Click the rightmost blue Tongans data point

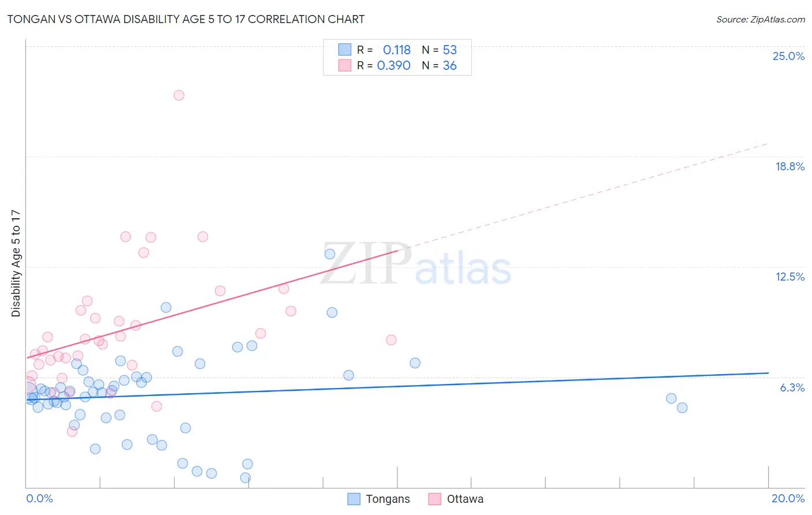pos(682,408)
